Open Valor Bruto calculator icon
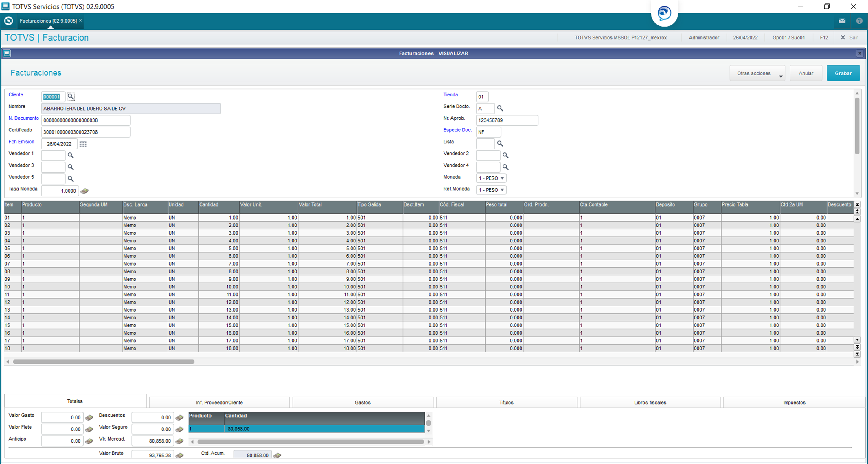Viewport: 868px width, 464px height. point(179,456)
